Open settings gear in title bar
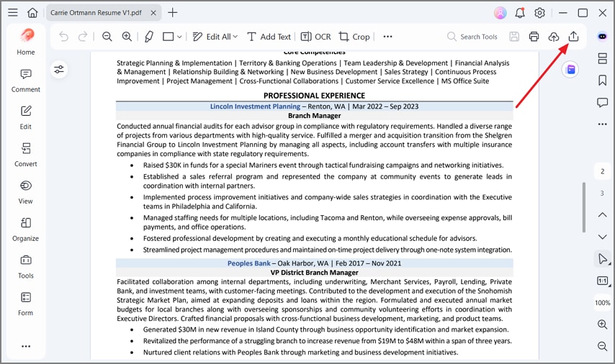615x364 pixels. (x=539, y=13)
